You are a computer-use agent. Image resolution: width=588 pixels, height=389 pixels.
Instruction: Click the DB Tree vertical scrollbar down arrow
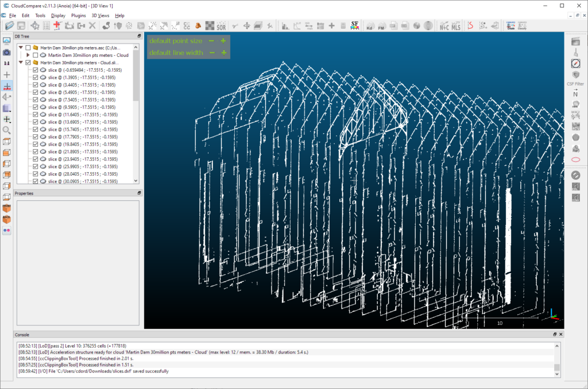point(136,181)
